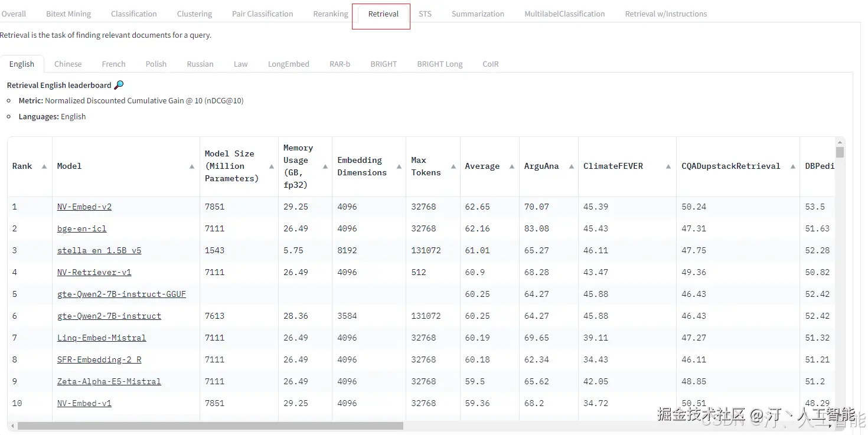The height and width of the screenshot is (435, 868).
Task: Sort by the Model column arrow
Action: click(x=192, y=166)
